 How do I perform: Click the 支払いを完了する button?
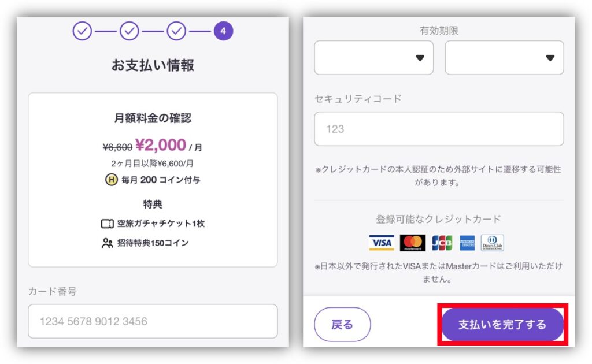click(502, 324)
